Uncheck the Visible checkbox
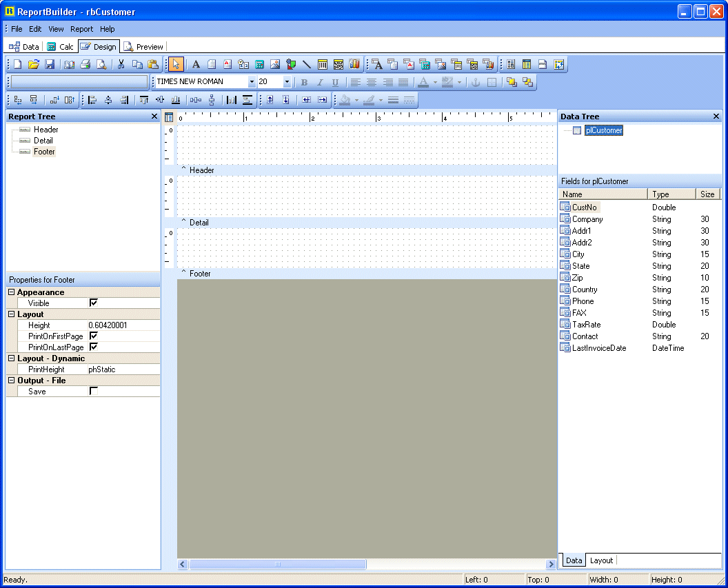Viewport: 728px width, 588px height. point(94,303)
